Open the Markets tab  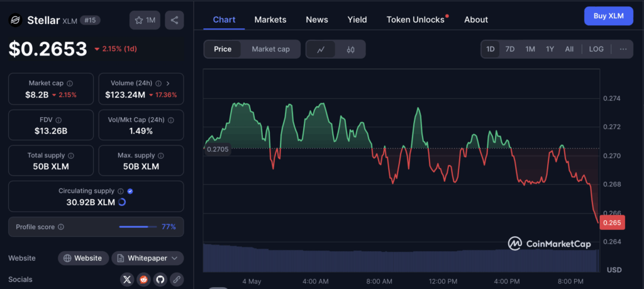[x=270, y=20]
